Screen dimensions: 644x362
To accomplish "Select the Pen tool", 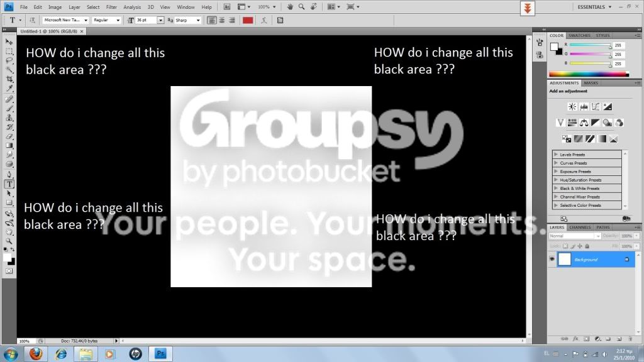I will tap(9, 175).
